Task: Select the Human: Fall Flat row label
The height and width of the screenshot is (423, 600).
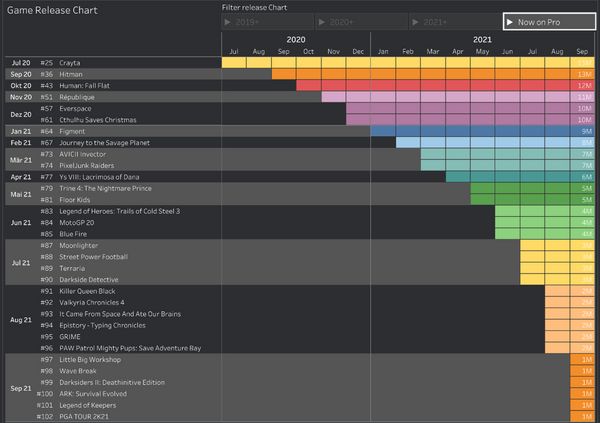Action: (x=85, y=86)
